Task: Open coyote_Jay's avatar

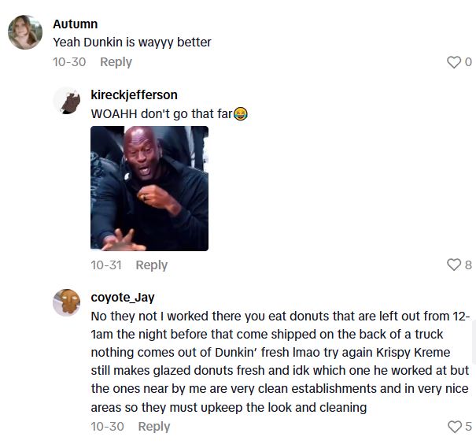Action: click(67, 302)
